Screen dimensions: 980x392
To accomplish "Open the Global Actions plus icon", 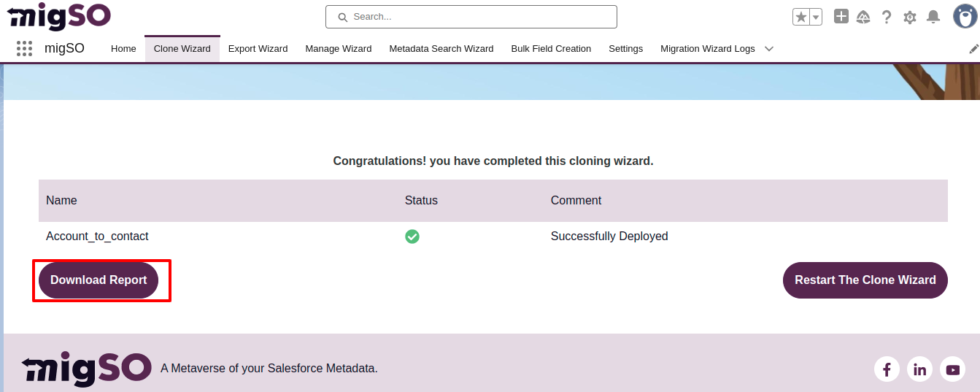I will pos(841,17).
